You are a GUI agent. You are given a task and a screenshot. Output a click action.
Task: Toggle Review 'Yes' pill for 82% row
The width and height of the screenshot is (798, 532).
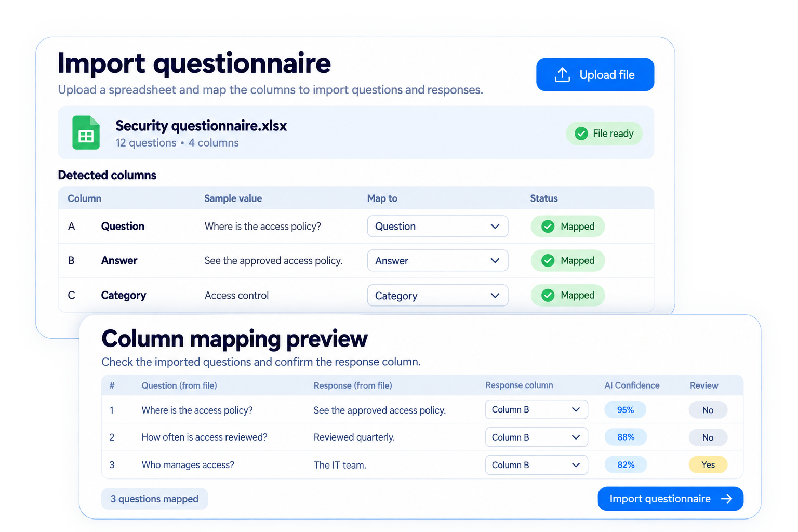(708, 465)
